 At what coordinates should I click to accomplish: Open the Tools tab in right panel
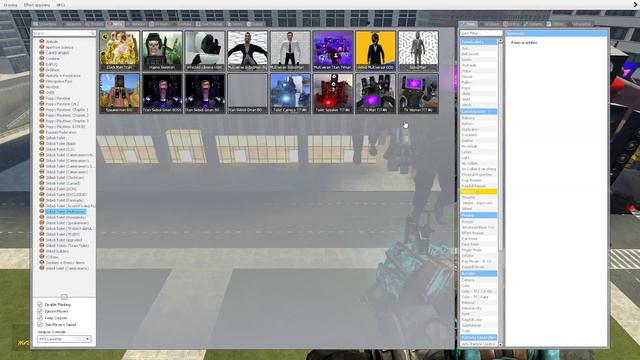tap(468, 24)
